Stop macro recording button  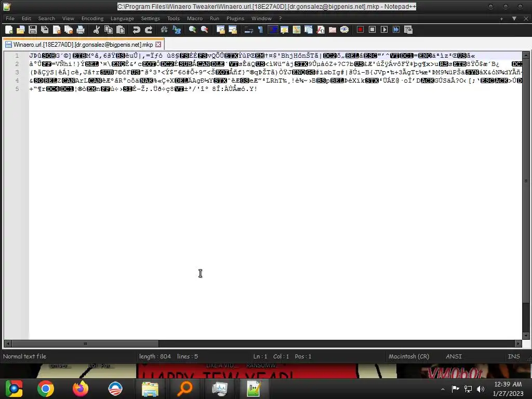click(x=372, y=30)
